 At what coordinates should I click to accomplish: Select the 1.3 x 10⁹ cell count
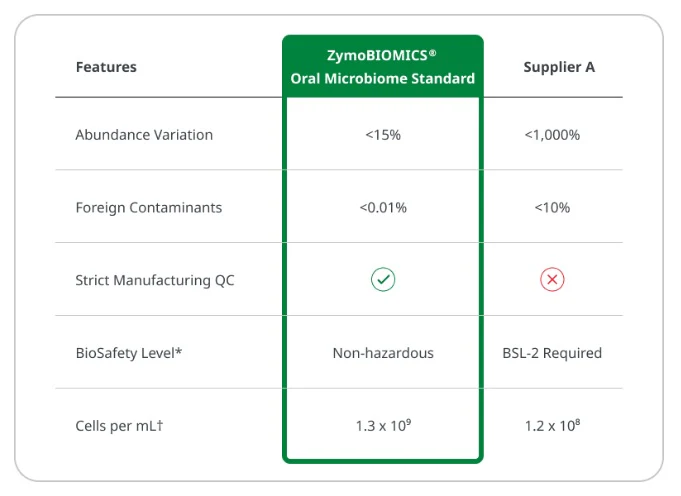383,426
